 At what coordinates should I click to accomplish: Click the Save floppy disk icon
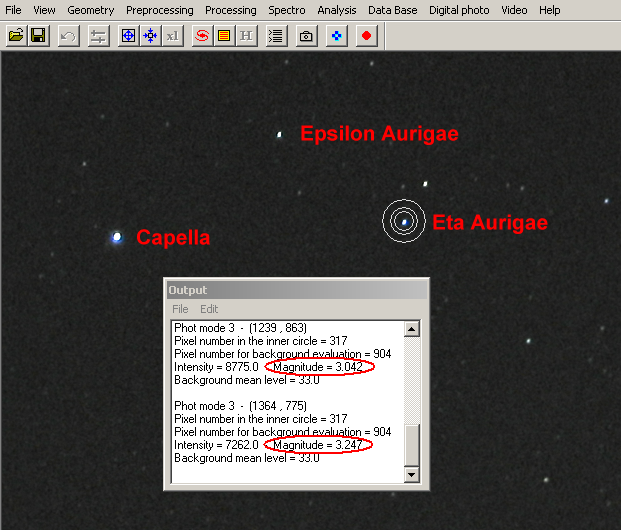click(x=38, y=36)
